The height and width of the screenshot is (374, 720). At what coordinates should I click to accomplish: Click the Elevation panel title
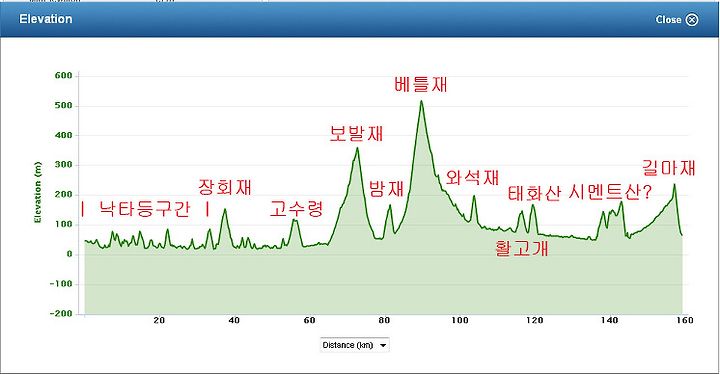45,19
